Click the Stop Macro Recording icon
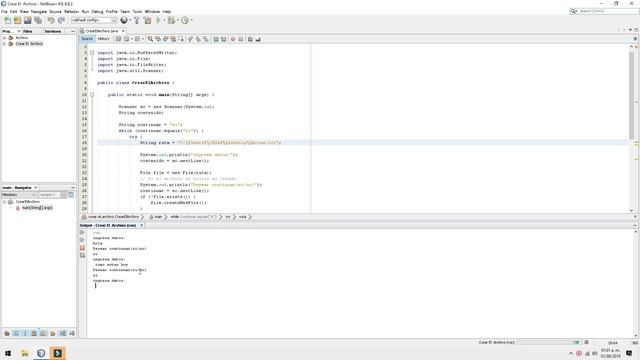 (x=240, y=39)
